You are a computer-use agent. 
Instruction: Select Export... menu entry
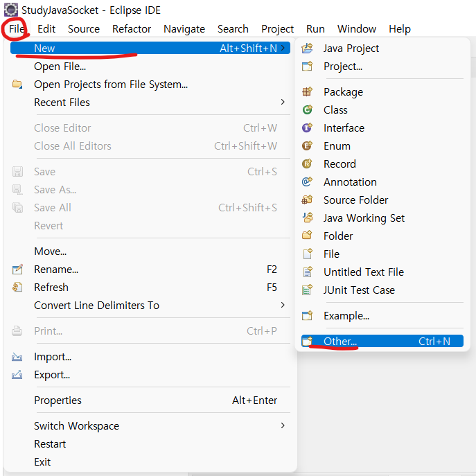150,375
